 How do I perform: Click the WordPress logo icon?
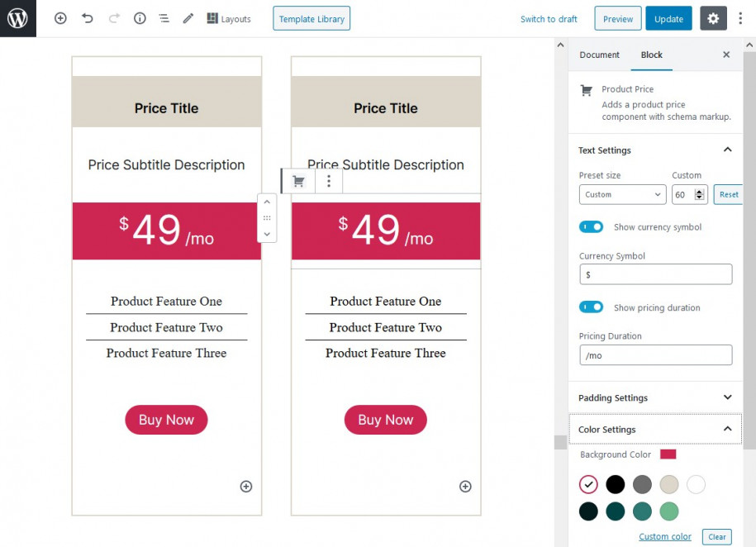coord(18,18)
